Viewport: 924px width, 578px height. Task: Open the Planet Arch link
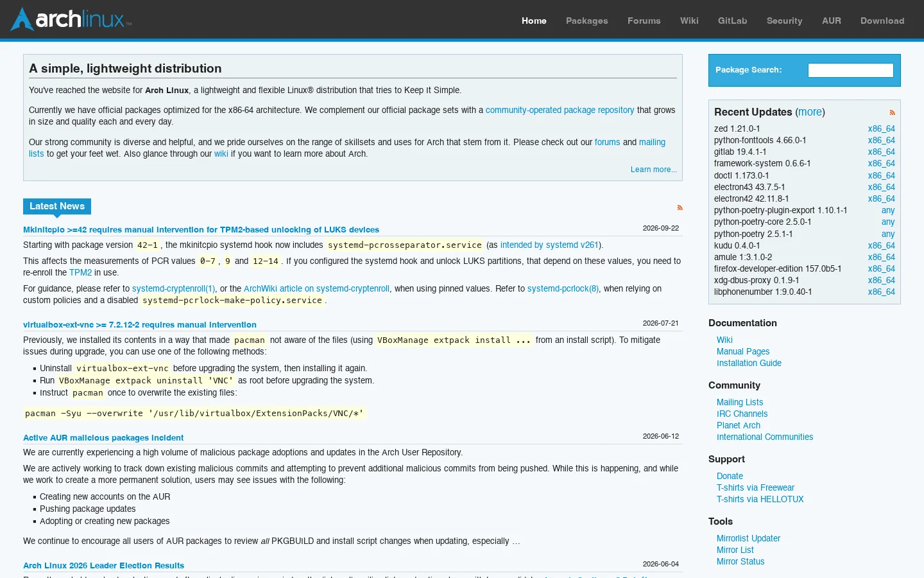[x=739, y=425]
